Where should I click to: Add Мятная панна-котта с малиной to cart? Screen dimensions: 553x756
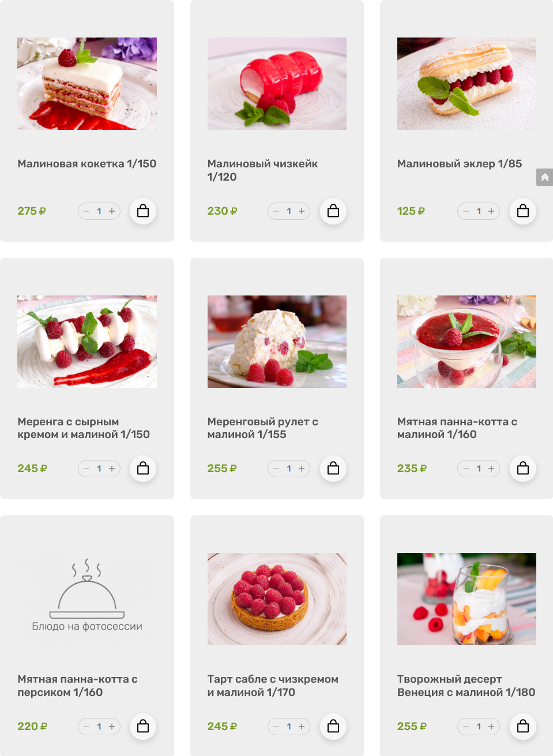coord(523,469)
